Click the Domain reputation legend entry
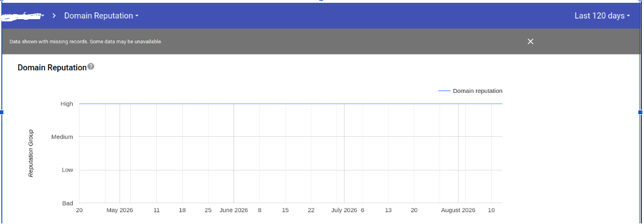Screen dimensions: 644x224 (x=471, y=91)
